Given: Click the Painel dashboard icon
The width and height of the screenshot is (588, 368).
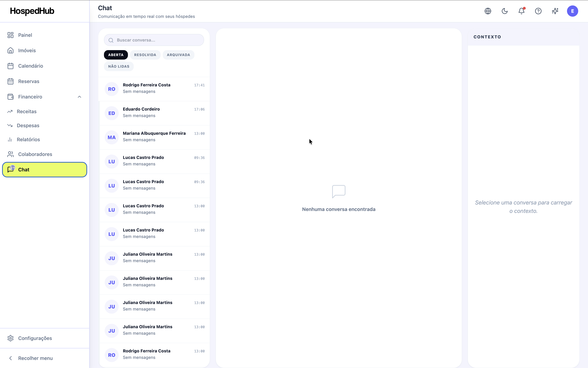Looking at the screenshot, I should point(10,35).
